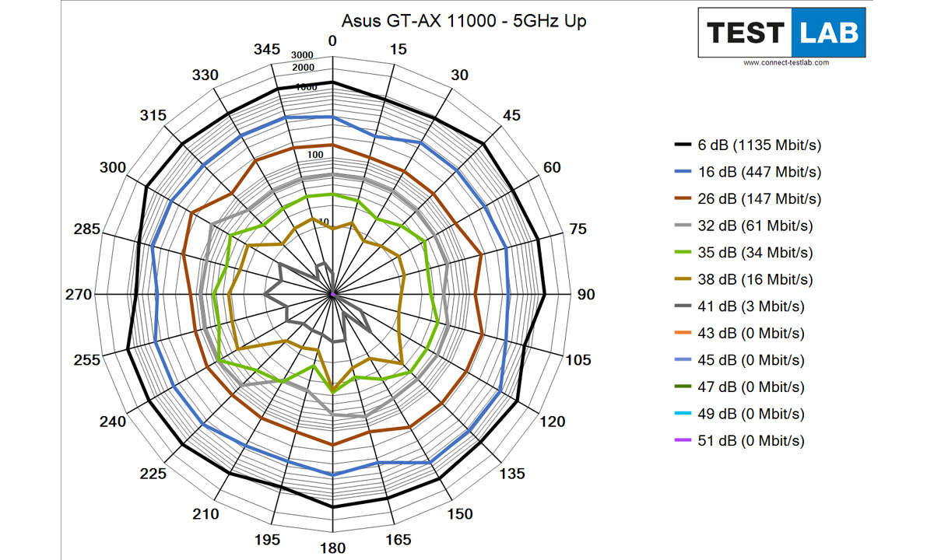Image resolution: width=934 pixels, height=560 pixels.
Task: Select the 49 dB (0 Mbit/s) legend label
Action: pyautogui.click(x=751, y=414)
